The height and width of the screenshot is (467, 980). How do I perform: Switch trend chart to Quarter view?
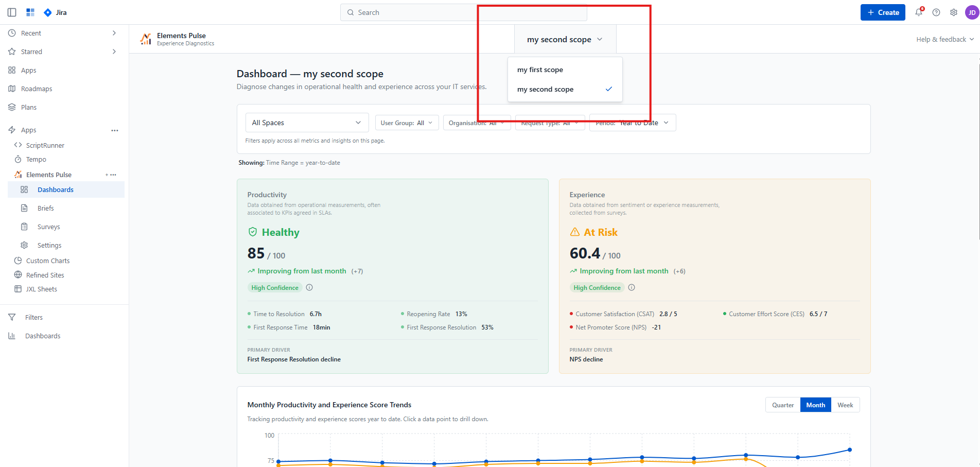coord(783,405)
